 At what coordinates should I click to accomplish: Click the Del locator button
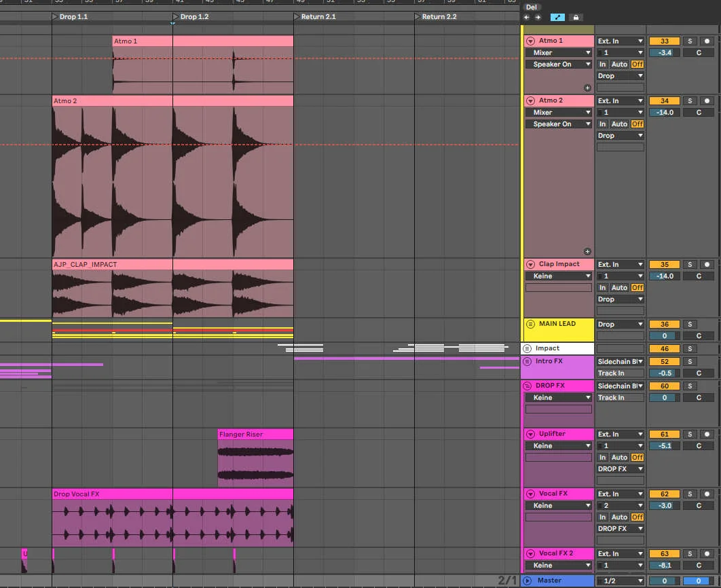coord(532,7)
